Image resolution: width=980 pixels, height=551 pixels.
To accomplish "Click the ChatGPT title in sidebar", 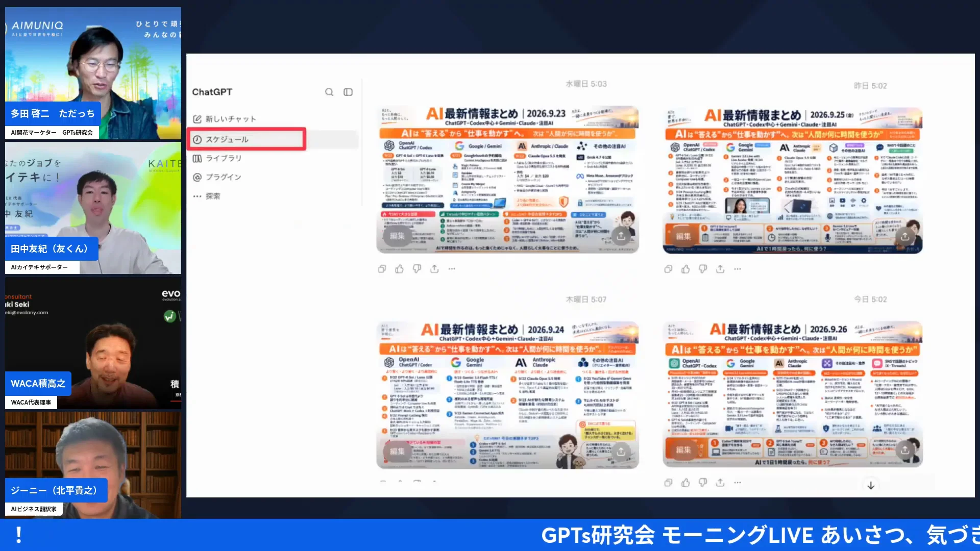I will 212,92.
